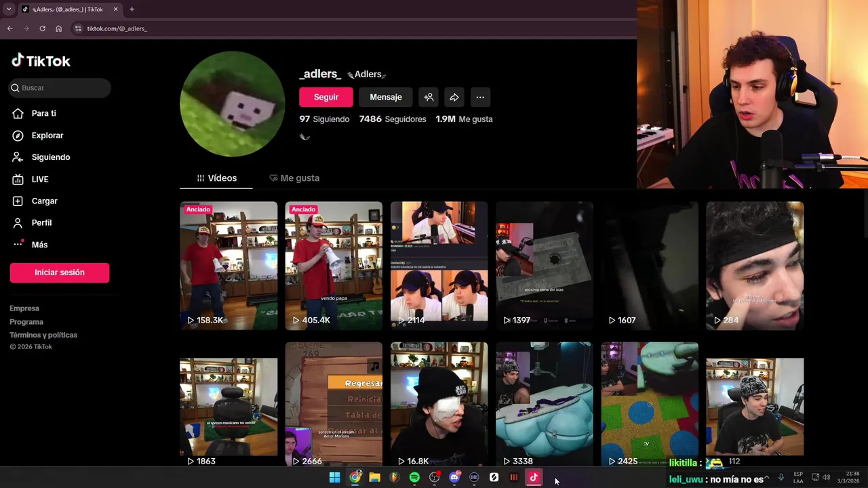Open the three-dots more menu
The height and width of the screenshot is (488, 868).
click(x=480, y=97)
